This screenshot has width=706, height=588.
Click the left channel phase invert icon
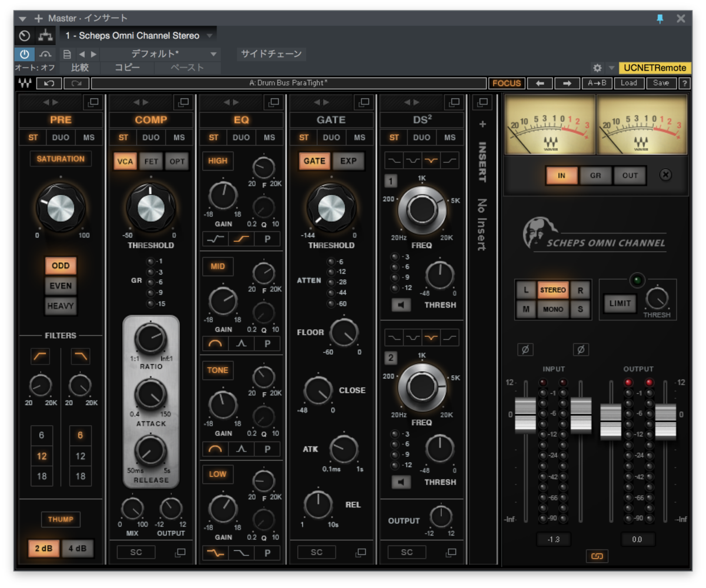[525, 350]
